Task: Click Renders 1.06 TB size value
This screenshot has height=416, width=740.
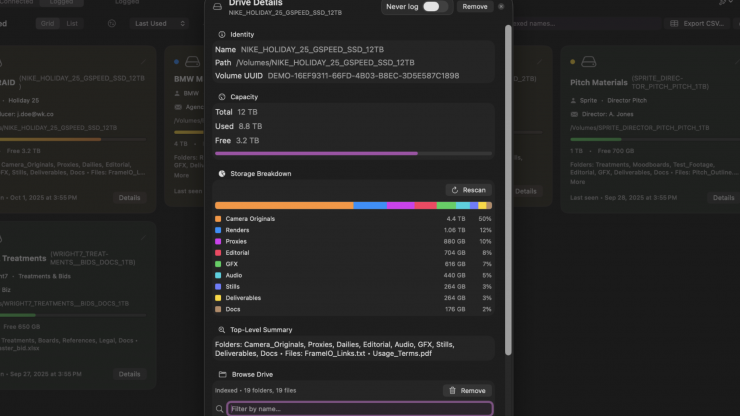Action: [454, 230]
